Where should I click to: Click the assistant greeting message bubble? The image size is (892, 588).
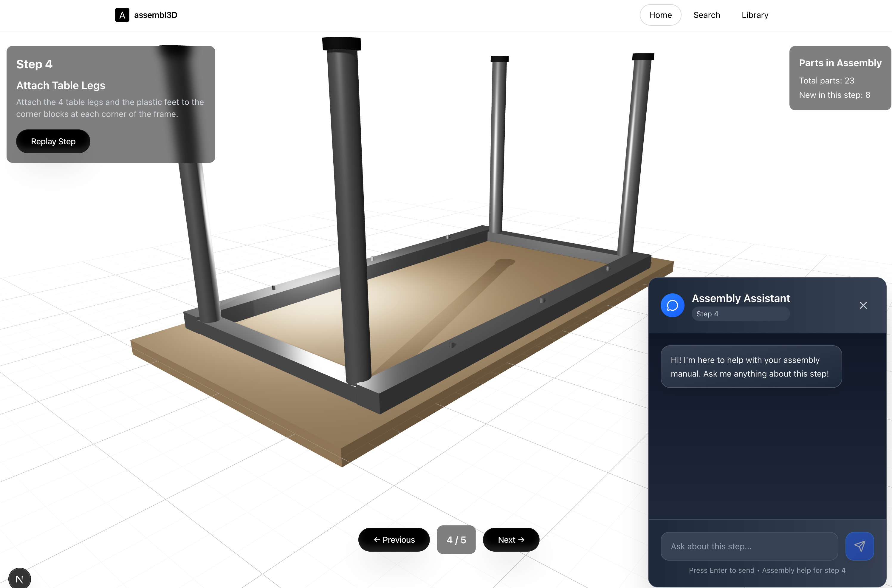(x=751, y=366)
